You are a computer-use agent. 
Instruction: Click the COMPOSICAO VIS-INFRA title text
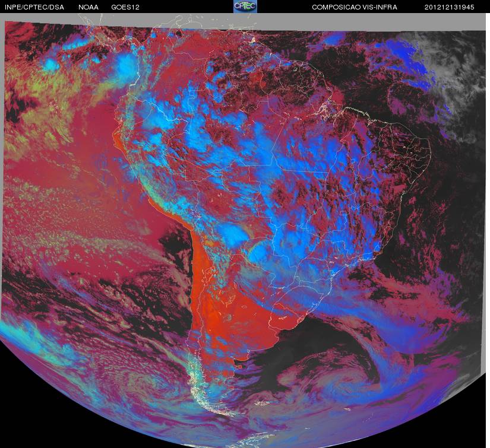click(x=355, y=7)
